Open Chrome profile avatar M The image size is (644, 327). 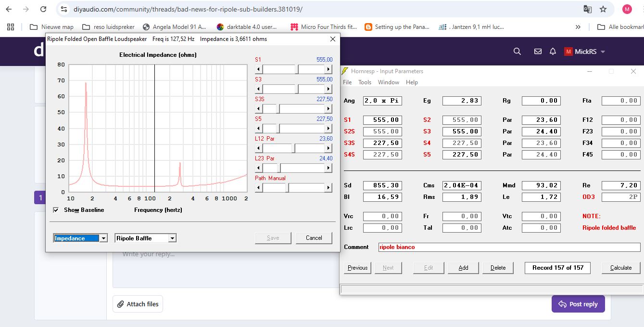click(627, 9)
